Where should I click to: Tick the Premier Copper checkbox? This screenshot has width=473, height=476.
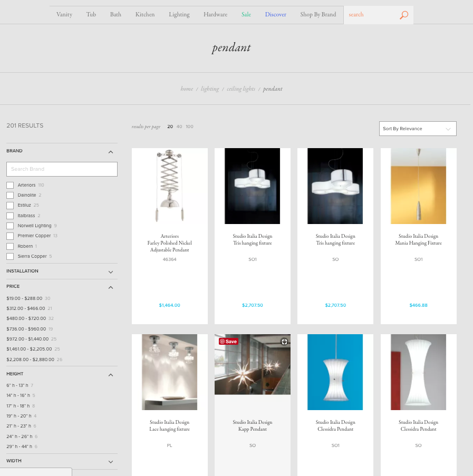(x=10, y=236)
